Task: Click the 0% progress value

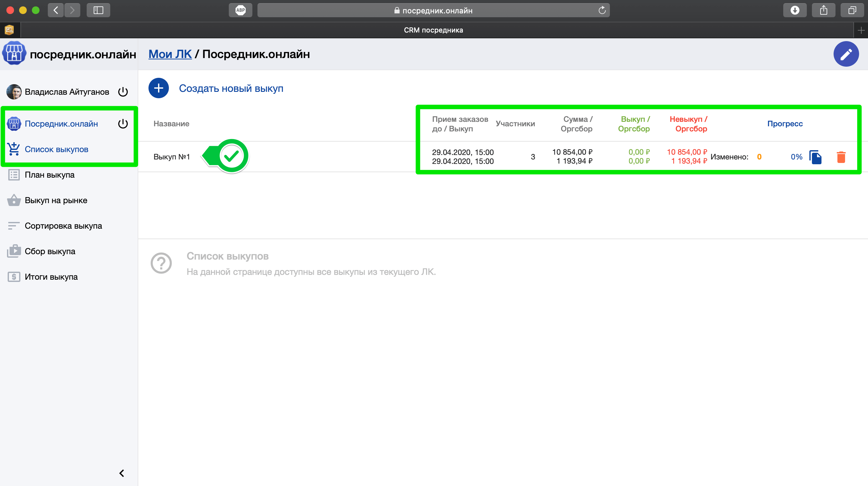Action: click(x=796, y=157)
